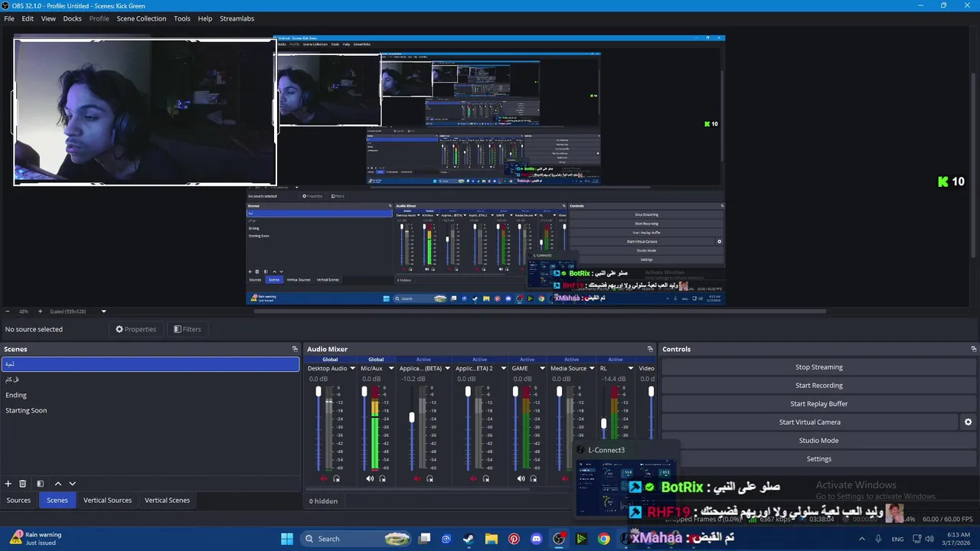This screenshot has width=980, height=551.
Task: Toggle monitoring for GAME channel
Action: [534, 479]
